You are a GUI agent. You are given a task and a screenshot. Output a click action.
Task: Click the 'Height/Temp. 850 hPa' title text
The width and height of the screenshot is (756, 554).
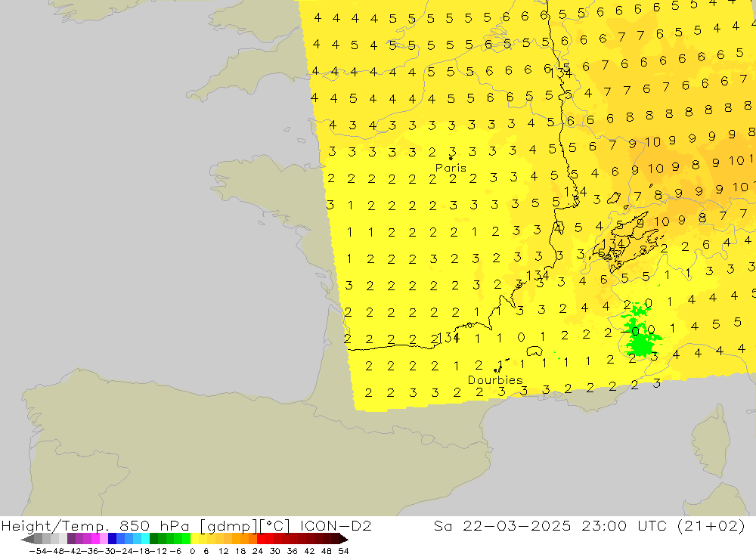pos(95,525)
